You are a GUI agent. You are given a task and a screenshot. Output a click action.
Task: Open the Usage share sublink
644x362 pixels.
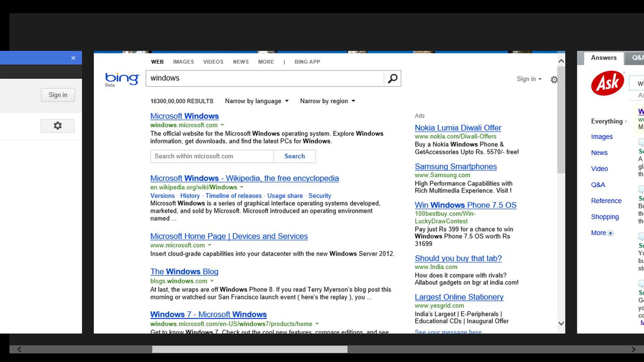point(285,196)
